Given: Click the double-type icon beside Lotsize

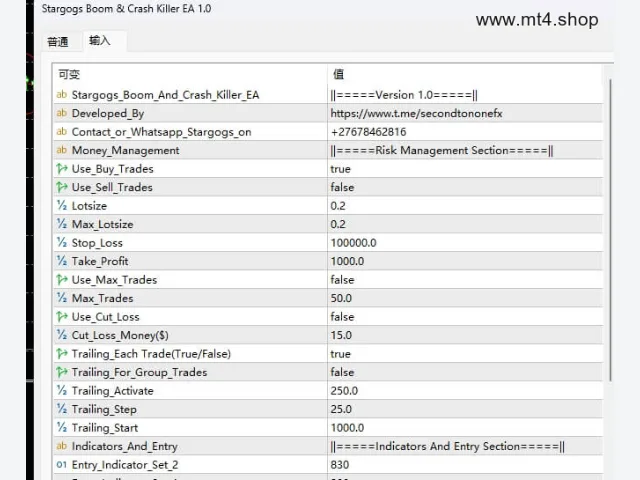Looking at the screenshot, I should coord(62,205).
